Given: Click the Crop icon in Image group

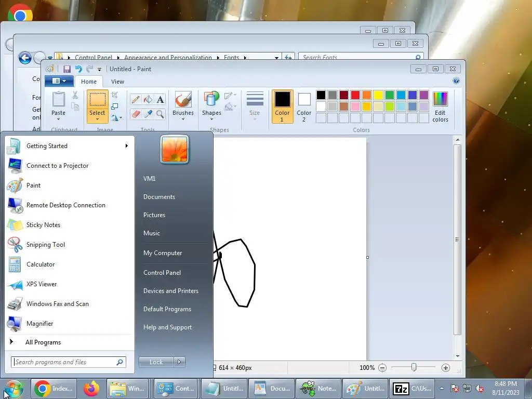Looking at the screenshot, I should [115, 95].
